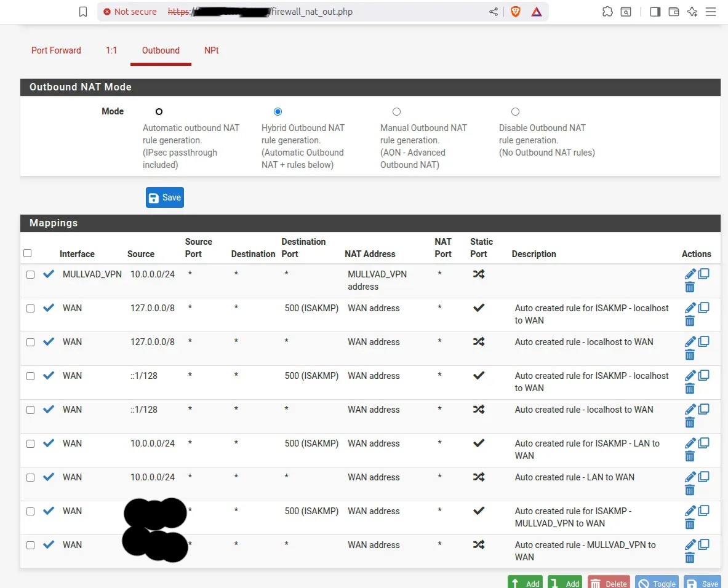The image size is (728, 588).
Task: Open the NPt tab
Action: coord(211,50)
